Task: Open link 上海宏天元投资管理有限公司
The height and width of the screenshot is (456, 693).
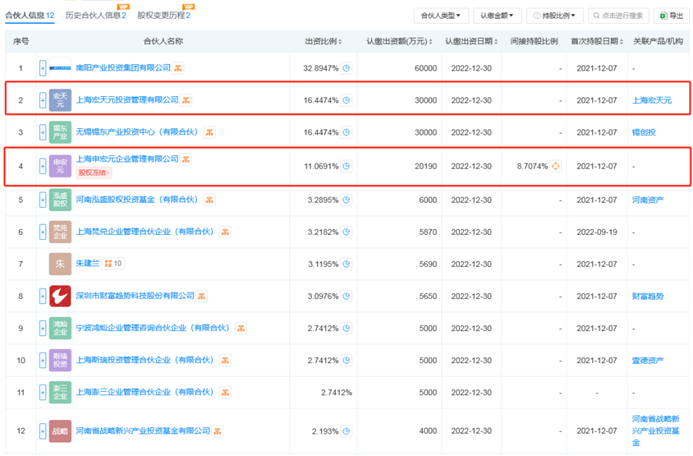Action: coord(127,100)
